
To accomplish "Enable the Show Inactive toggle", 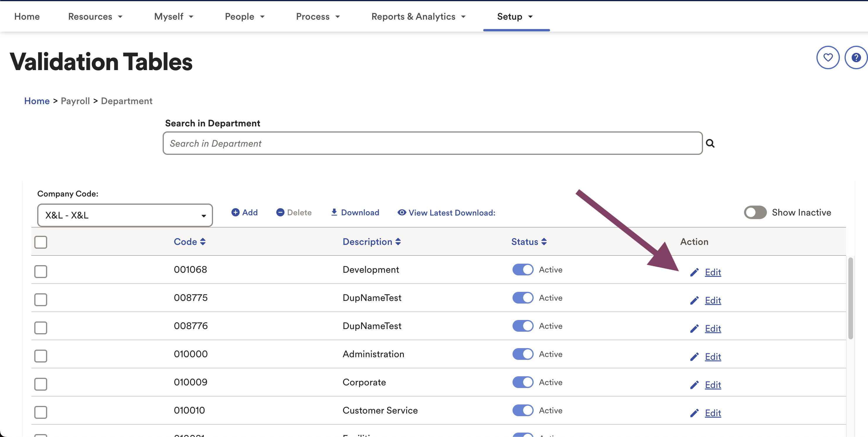I will 755,212.
